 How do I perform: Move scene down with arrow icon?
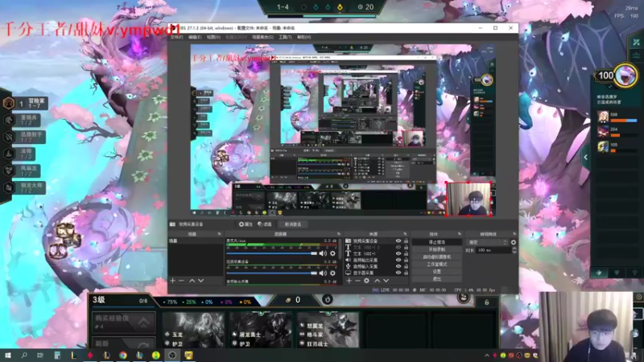200,281
